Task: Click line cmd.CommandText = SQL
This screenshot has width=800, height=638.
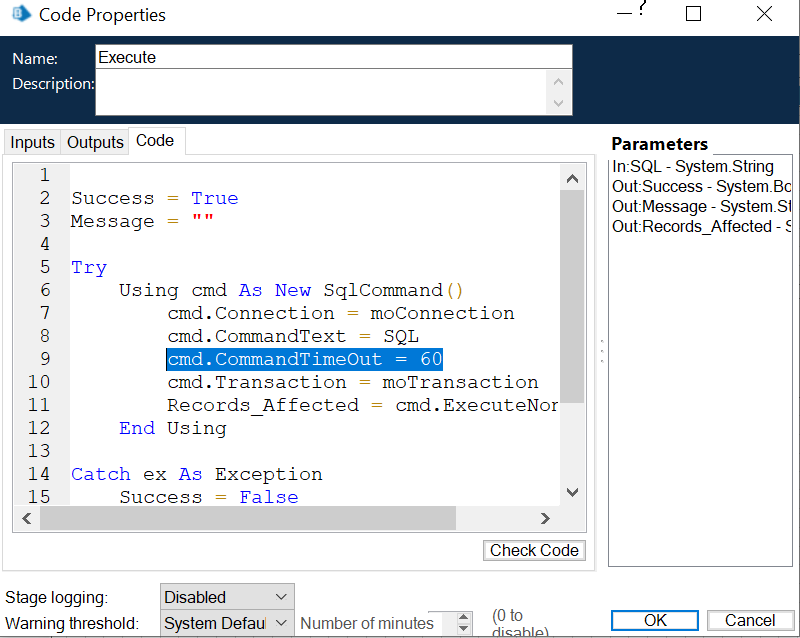Action: (293, 336)
